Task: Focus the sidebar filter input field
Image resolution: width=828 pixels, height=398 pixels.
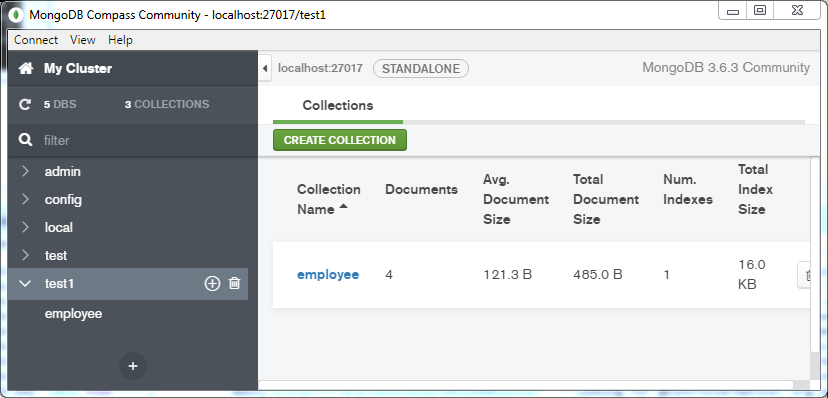Action: point(143,140)
